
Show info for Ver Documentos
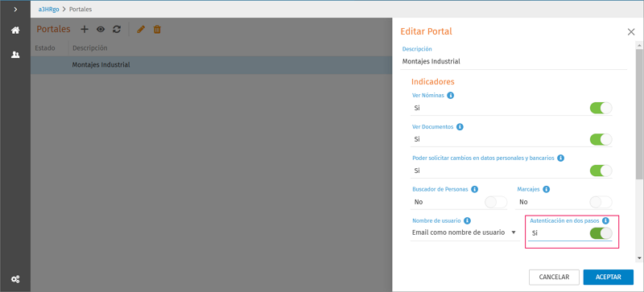click(x=460, y=127)
